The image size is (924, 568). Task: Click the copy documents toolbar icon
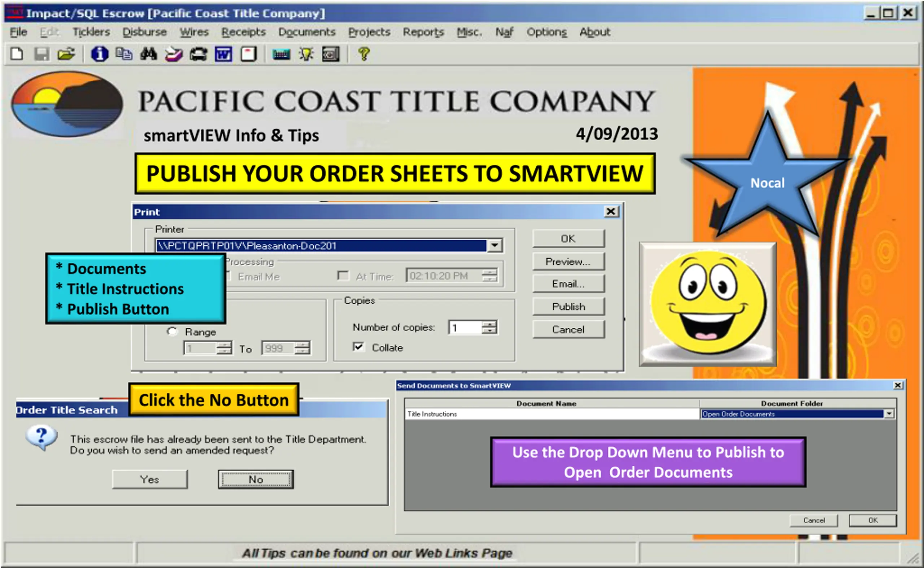point(124,54)
